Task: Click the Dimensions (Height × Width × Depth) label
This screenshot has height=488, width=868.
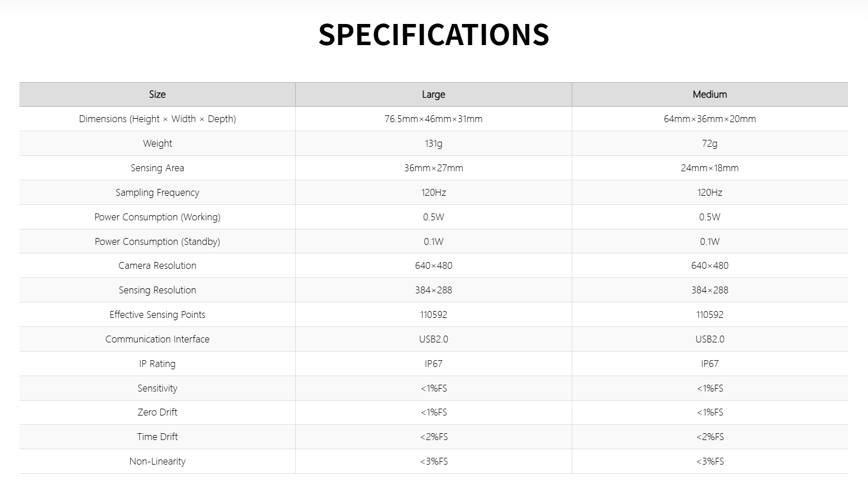Action: pos(157,119)
